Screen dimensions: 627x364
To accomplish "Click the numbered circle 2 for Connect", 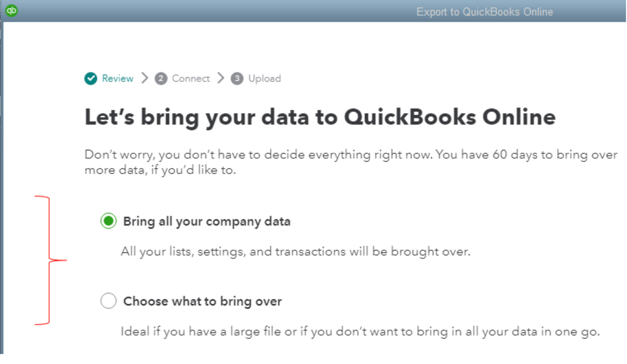I will pos(161,78).
